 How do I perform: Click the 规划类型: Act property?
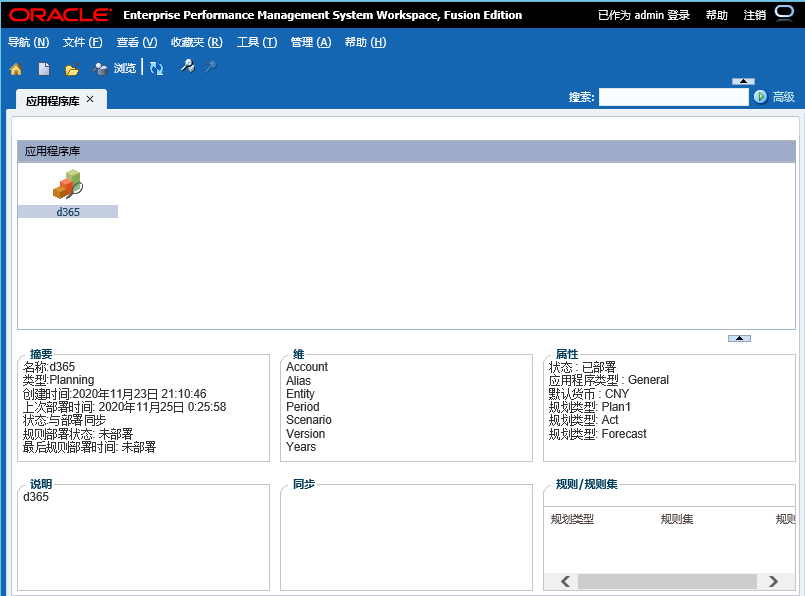pos(584,420)
